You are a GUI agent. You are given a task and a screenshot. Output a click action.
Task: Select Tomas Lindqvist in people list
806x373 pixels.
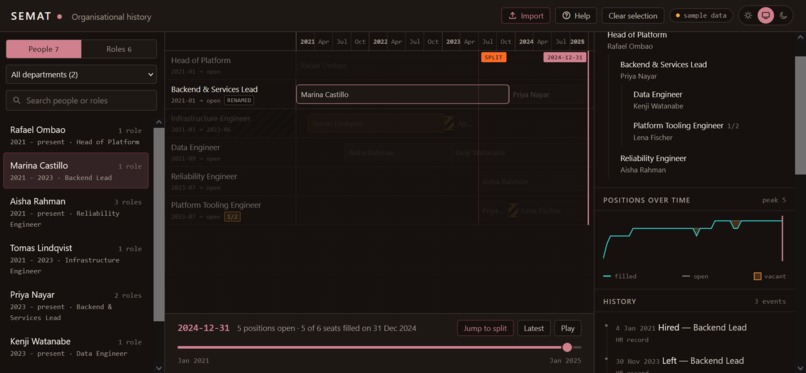click(x=76, y=259)
